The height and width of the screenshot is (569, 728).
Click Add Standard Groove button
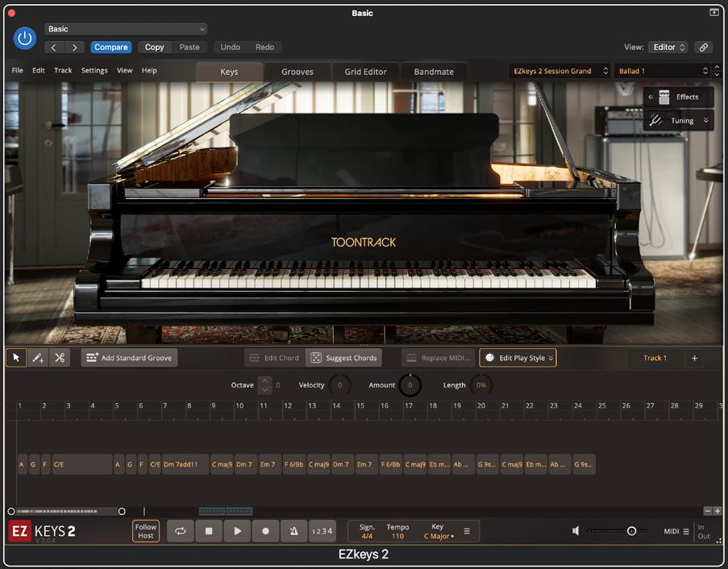pos(129,358)
